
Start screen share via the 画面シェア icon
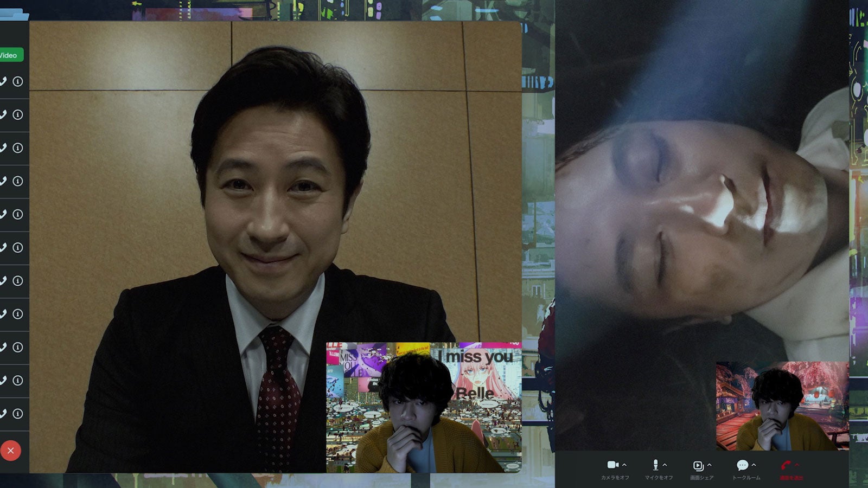pos(698,466)
